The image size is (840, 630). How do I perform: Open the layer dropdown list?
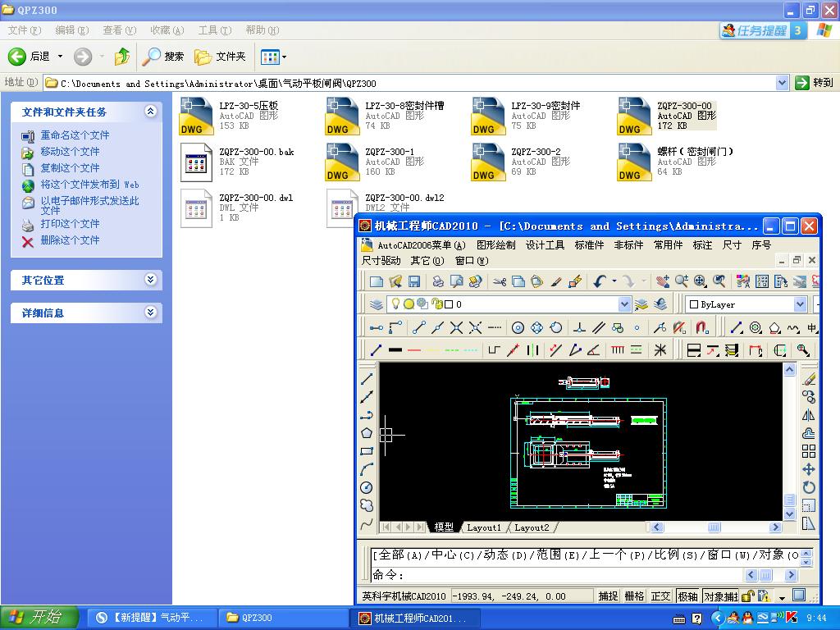point(624,304)
